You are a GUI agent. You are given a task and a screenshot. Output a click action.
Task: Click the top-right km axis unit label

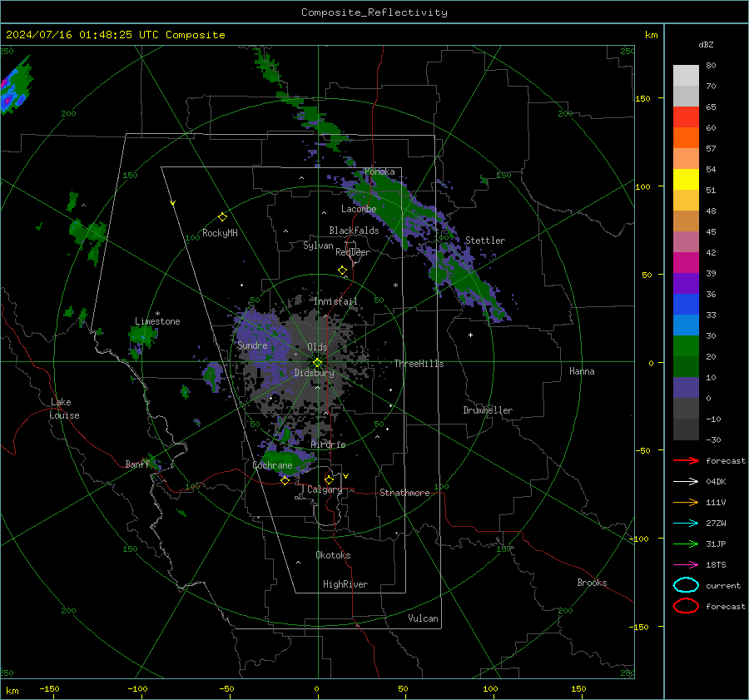[651, 35]
